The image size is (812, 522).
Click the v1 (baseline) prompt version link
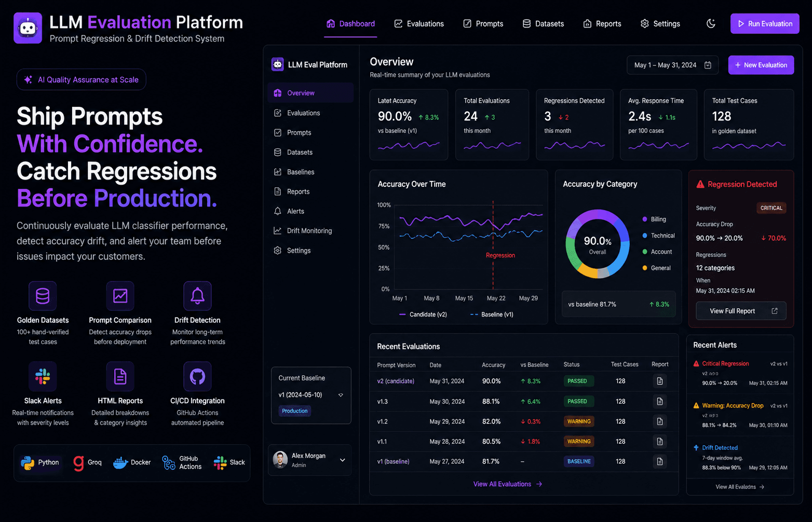(393, 461)
